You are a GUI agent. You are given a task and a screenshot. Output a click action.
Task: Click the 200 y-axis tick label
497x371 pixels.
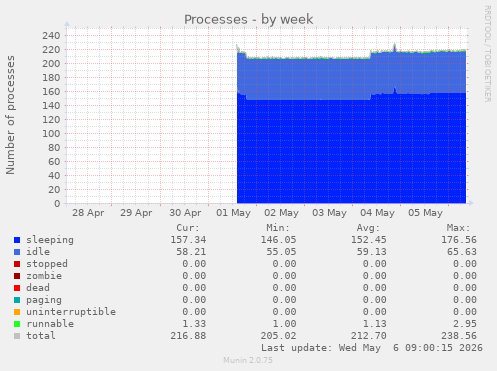51,64
